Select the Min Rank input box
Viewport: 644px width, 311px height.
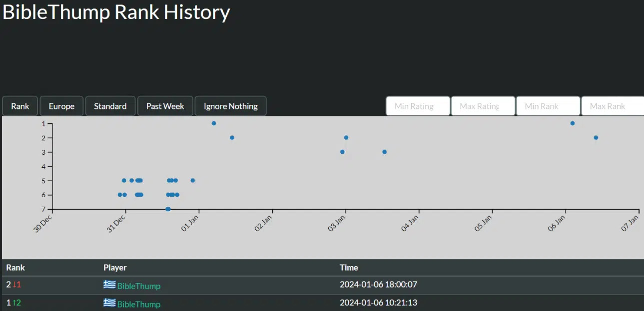[x=548, y=106]
